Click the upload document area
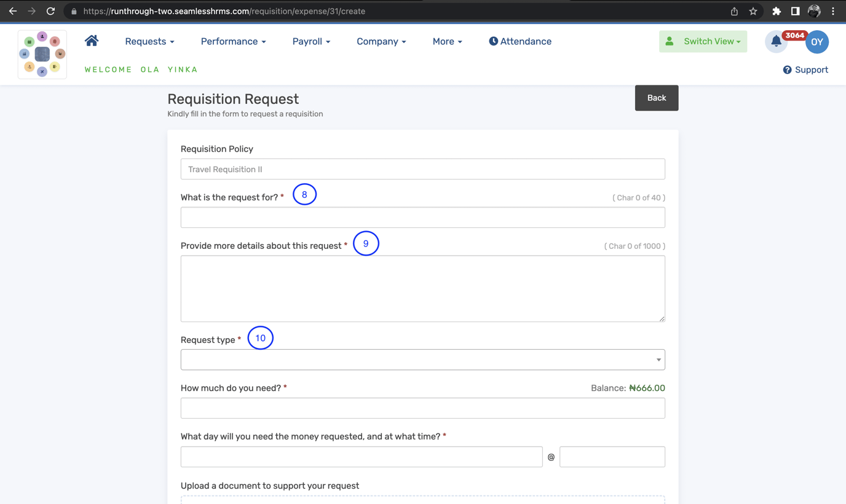This screenshot has height=504, width=846. [422, 499]
